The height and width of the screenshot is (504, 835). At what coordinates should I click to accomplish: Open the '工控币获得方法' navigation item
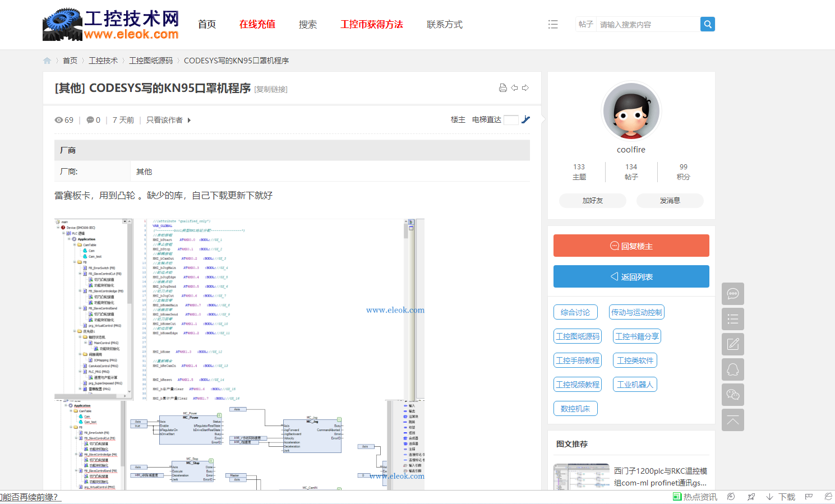tap(372, 24)
